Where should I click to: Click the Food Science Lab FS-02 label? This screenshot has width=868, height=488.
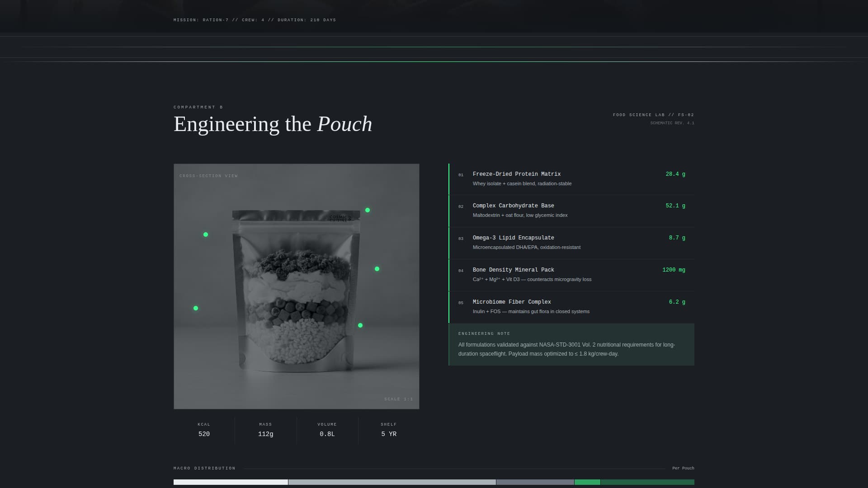(x=653, y=115)
